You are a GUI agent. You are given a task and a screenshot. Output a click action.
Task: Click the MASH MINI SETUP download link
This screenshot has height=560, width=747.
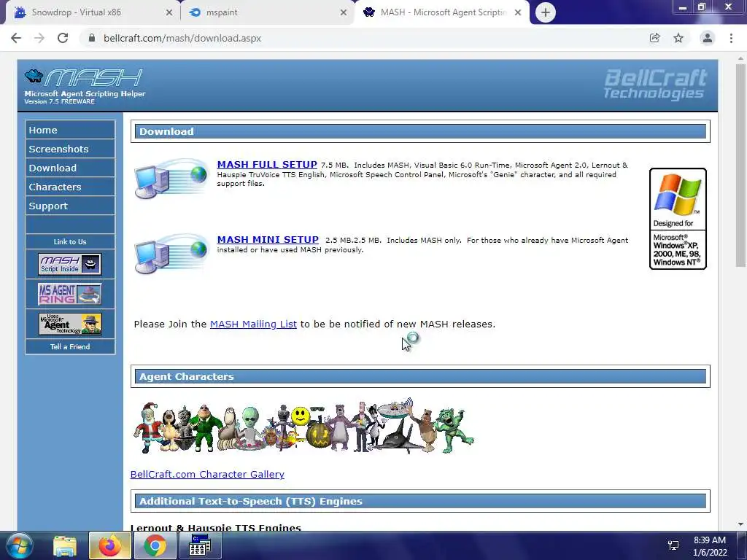tap(268, 240)
